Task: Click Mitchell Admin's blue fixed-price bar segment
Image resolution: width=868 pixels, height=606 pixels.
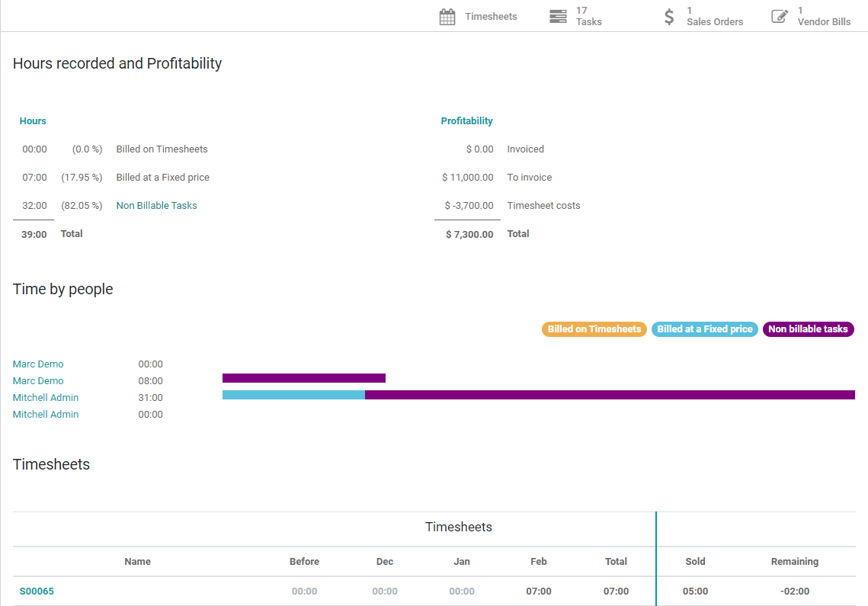Action: point(293,395)
